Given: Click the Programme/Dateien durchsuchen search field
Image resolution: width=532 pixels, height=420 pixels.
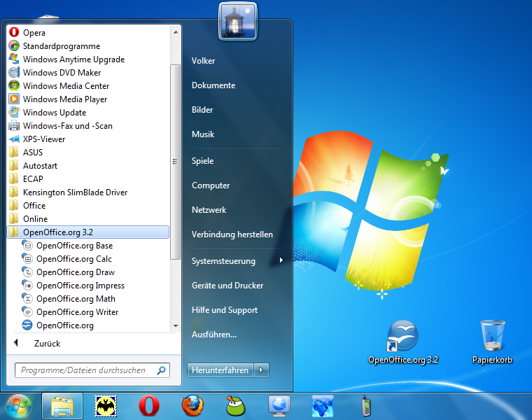Looking at the screenshot, I should 84,370.
